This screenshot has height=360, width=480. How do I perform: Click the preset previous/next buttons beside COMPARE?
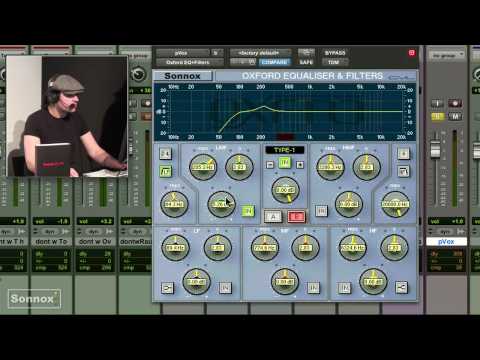(243, 62)
